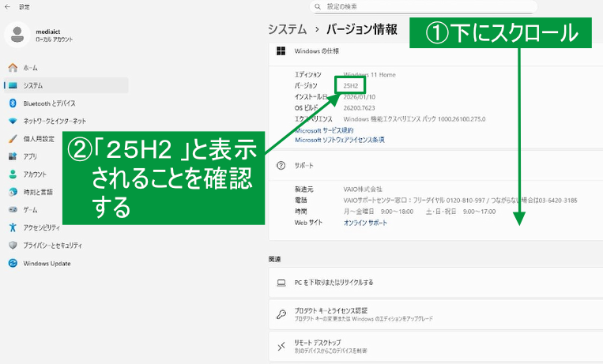The height and width of the screenshot is (364, 603).
Task: Click the オンライン サポート website link
Action: 365,223
